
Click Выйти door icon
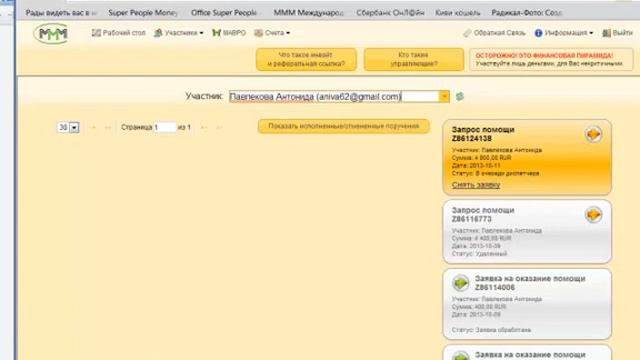[x=607, y=33]
